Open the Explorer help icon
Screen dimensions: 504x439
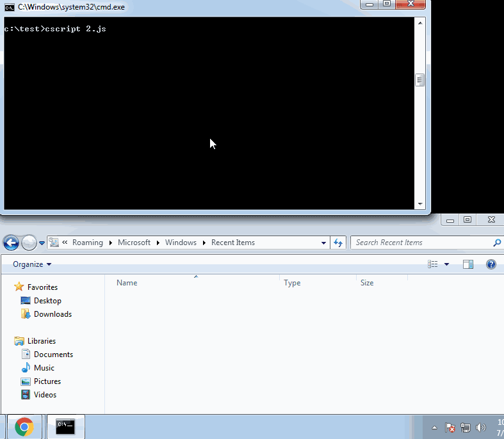pyautogui.click(x=491, y=264)
